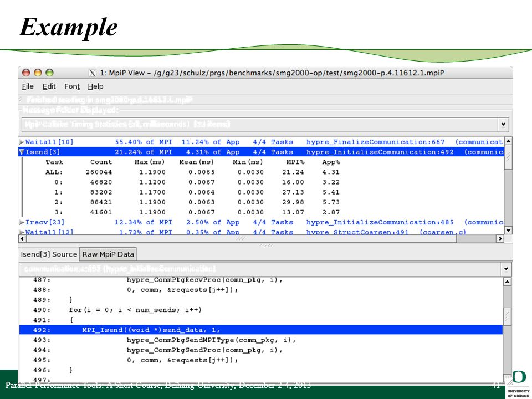Viewport: 532px width, 399px height.
Task: Click the "Count" column header
Action: coord(101,162)
